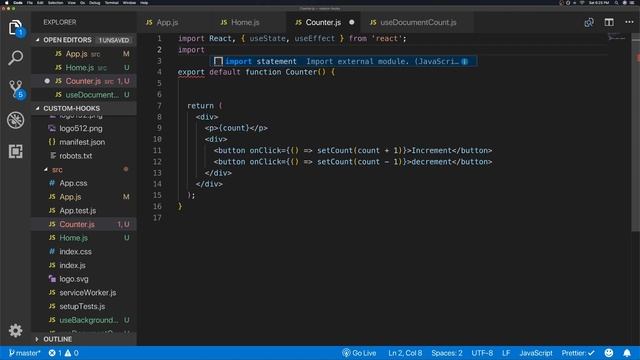Viewport: 640px width, 360px height.
Task: Open manifest.json in the file tree
Action: coord(84,142)
